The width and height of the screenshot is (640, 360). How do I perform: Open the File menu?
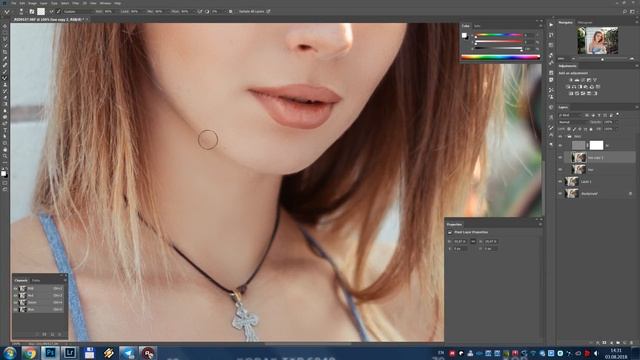tap(14, 3)
